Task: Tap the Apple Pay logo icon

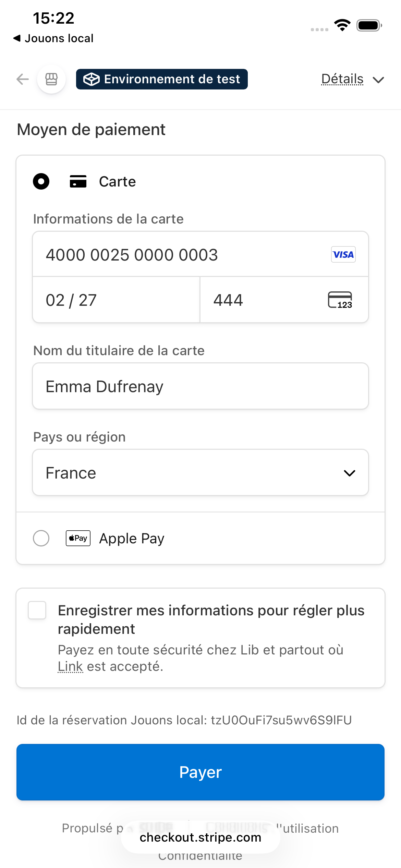Action: [x=78, y=538]
